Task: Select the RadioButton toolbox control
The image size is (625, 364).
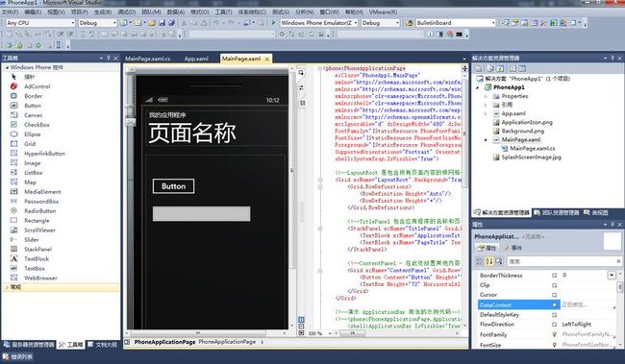Action: (x=39, y=210)
